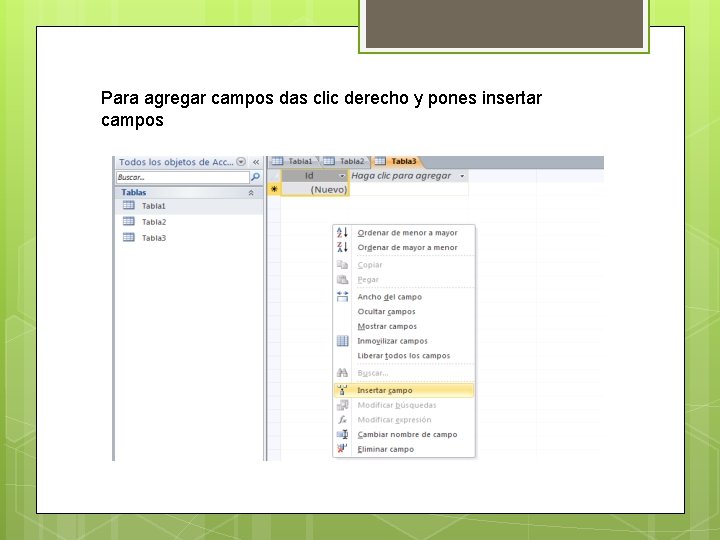Click the new record asterisk row selector

coord(274,189)
